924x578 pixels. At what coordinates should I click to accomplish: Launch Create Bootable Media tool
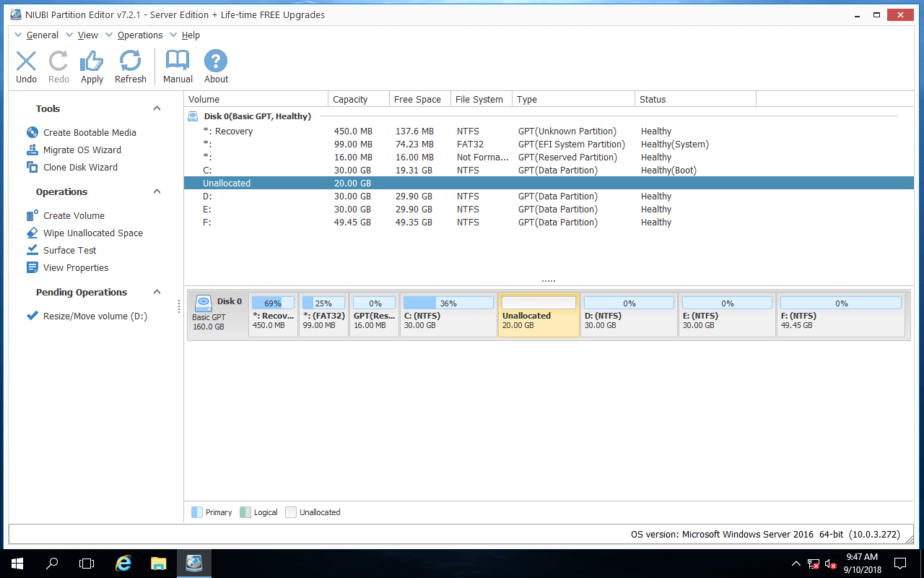pos(89,133)
